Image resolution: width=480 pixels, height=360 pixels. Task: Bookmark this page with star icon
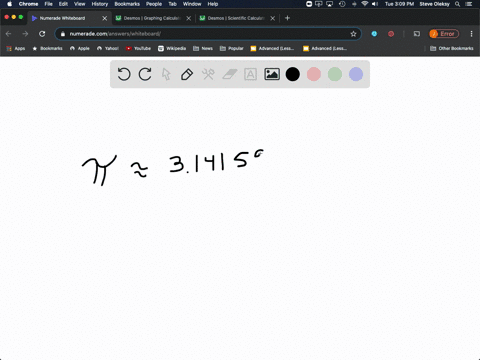pos(353,34)
